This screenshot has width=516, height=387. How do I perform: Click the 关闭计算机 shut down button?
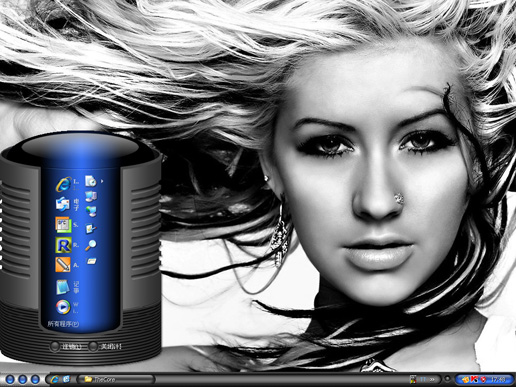[105, 347]
